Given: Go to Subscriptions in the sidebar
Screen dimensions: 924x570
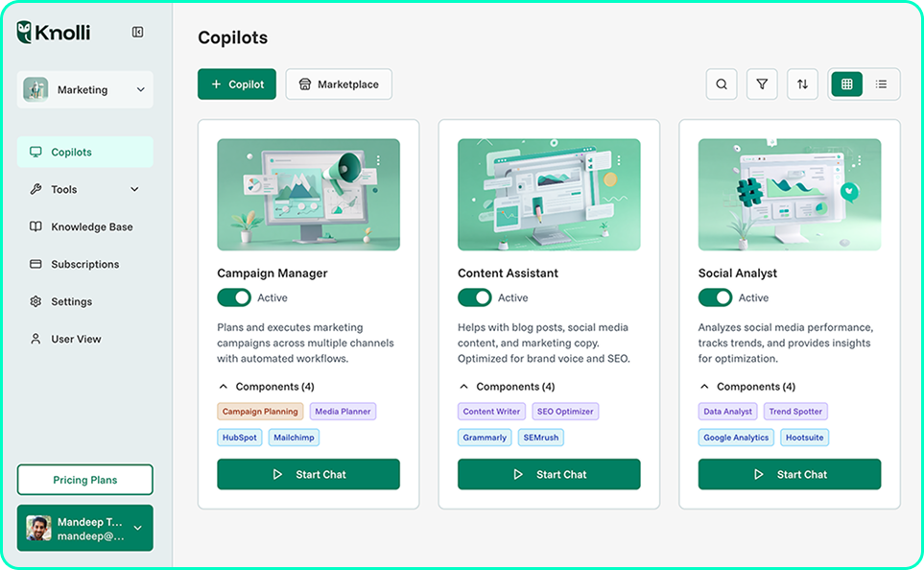Looking at the screenshot, I should 84,264.
